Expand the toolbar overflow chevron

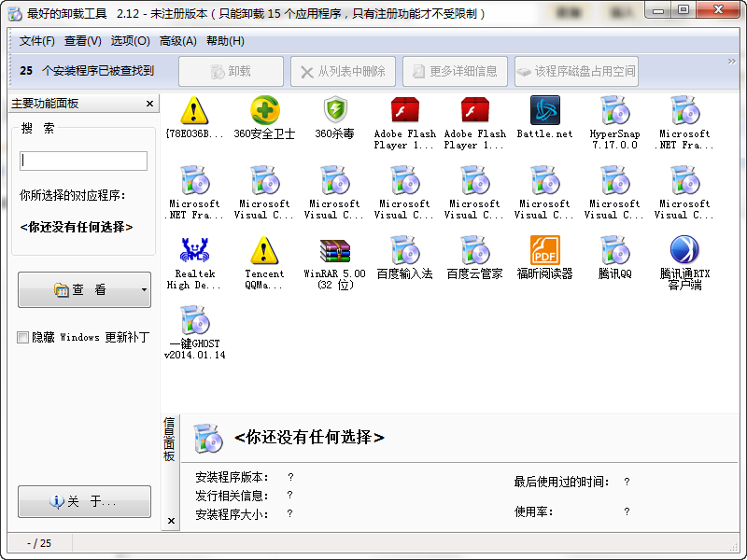coord(732,62)
